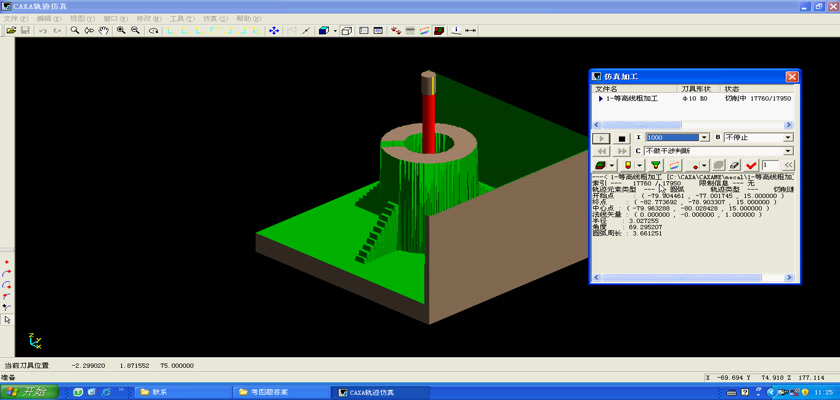The height and width of the screenshot is (400, 840).
Task: Click the red dot marker icon in dialog
Action: tap(695, 165)
